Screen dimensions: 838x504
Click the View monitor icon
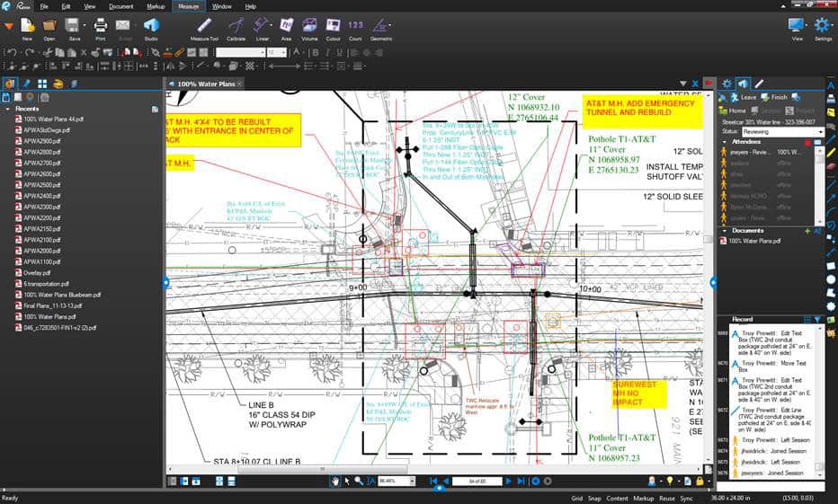(x=797, y=25)
